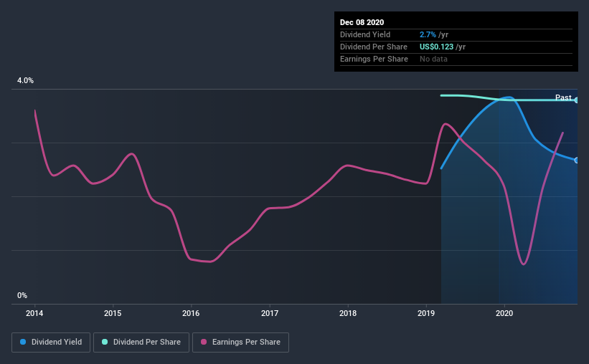
Task: Hide the Earnings Per Share legend series
Action: 240,343
